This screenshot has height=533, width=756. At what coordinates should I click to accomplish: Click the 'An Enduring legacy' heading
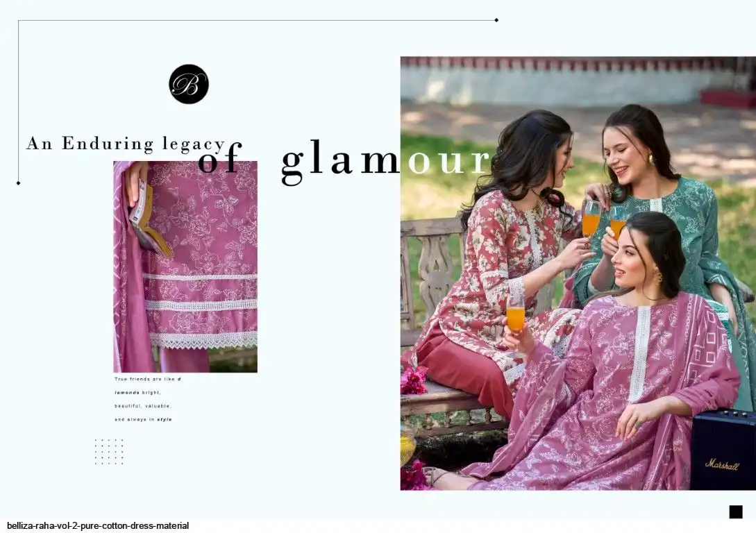[x=126, y=144]
